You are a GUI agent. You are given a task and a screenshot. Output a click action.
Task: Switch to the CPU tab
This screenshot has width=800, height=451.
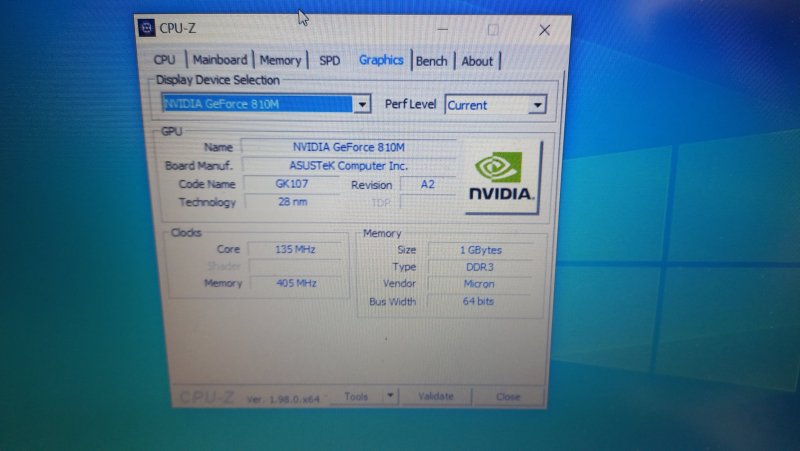click(x=165, y=60)
